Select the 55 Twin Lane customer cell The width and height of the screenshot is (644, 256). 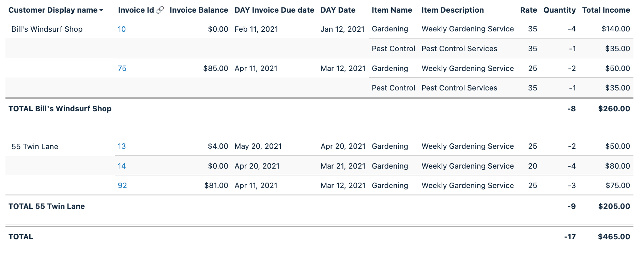[35, 147]
